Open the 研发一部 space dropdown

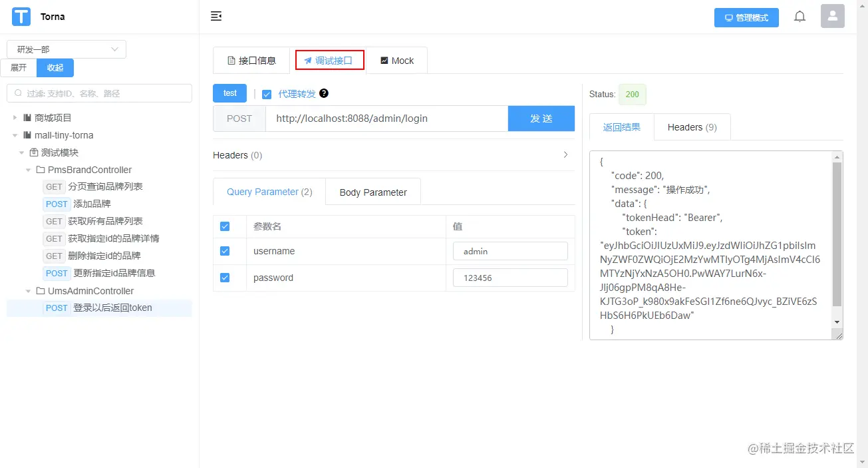pos(67,49)
